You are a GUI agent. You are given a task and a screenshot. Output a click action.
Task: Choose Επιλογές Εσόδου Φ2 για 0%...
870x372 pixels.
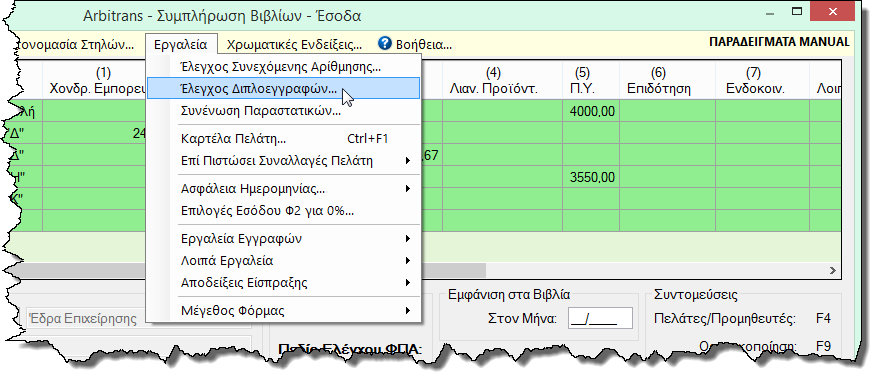pos(283,211)
